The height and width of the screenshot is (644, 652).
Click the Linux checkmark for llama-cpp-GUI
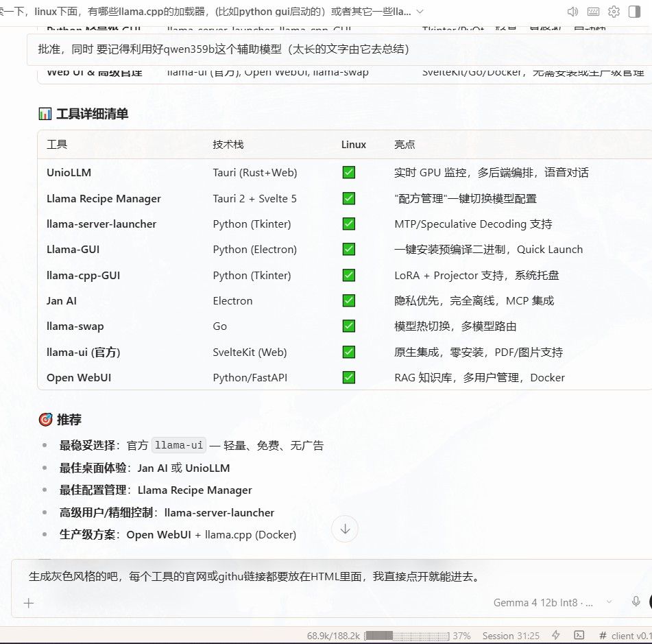click(x=349, y=275)
